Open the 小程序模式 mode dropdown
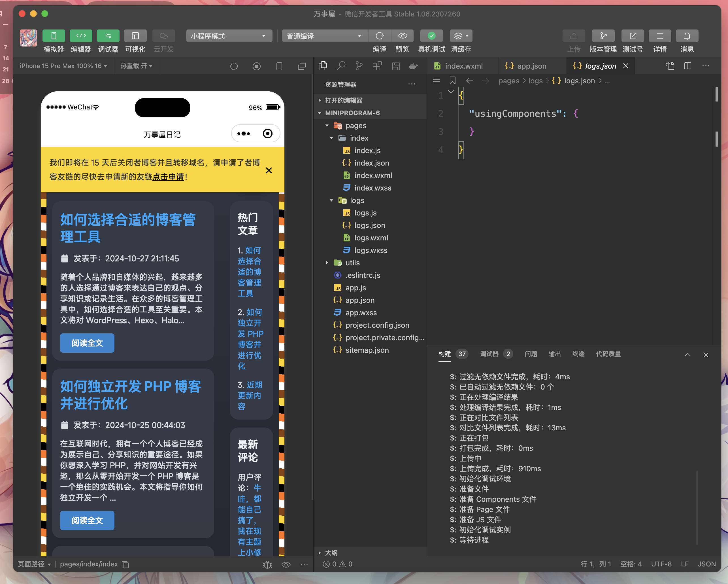Screen dimensions: 728x584 [x=229, y=36]
